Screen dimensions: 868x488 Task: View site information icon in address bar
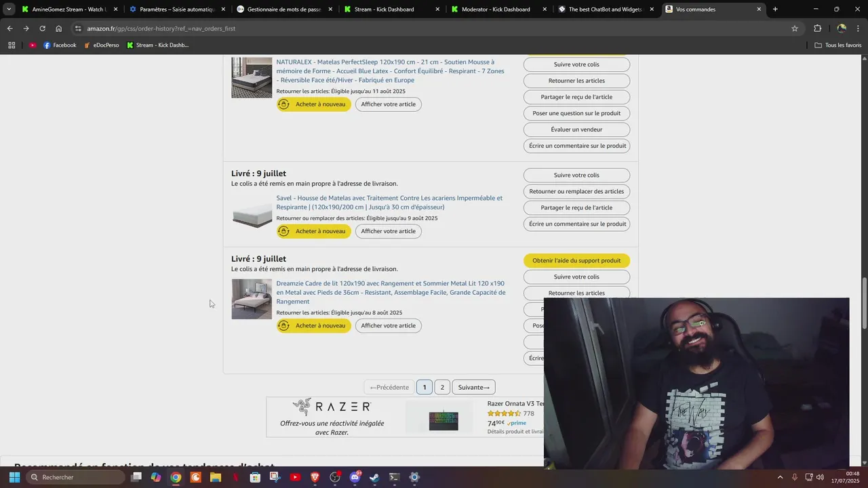[78, 28]
